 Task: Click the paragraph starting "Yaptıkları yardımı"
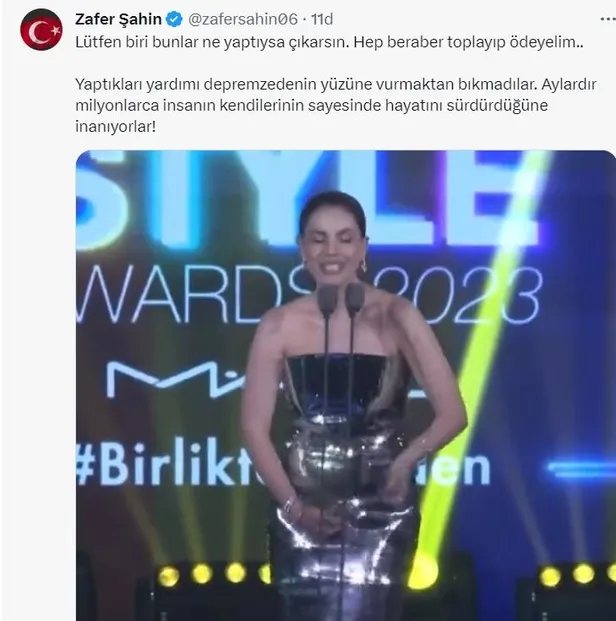[x=336, y=106]
